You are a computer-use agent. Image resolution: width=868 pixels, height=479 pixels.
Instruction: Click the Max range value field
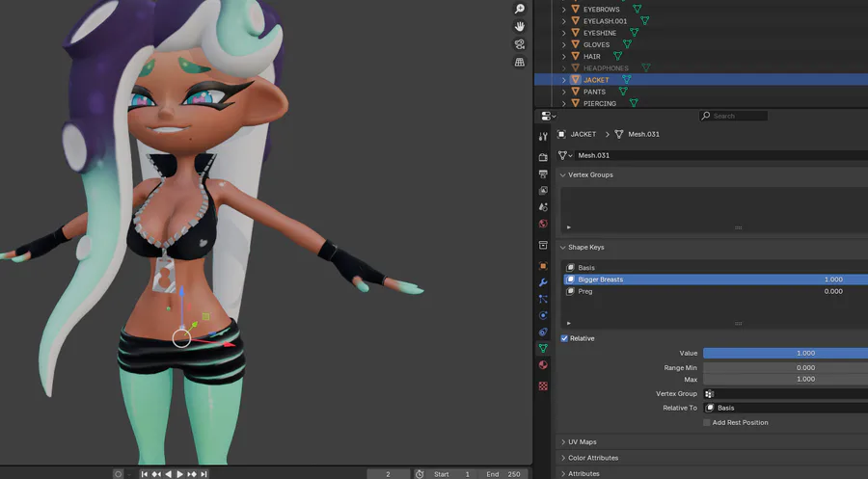tap(785, 380)
